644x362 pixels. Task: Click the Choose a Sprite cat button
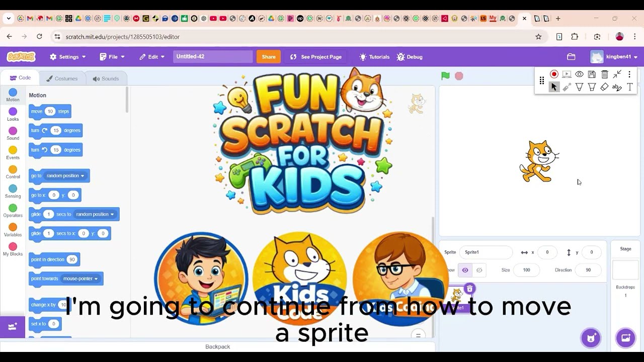[x=591, y=338]
